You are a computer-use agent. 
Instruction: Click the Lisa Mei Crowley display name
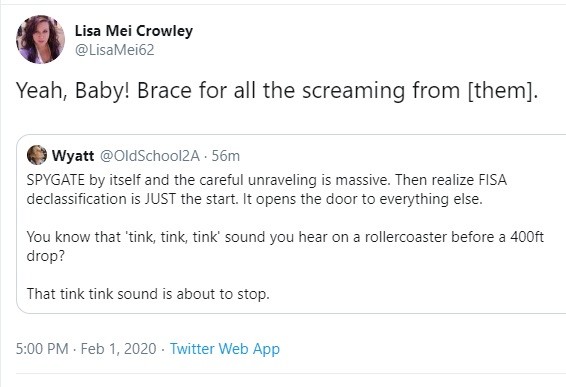pyautogui.click(x=134, y=31)
